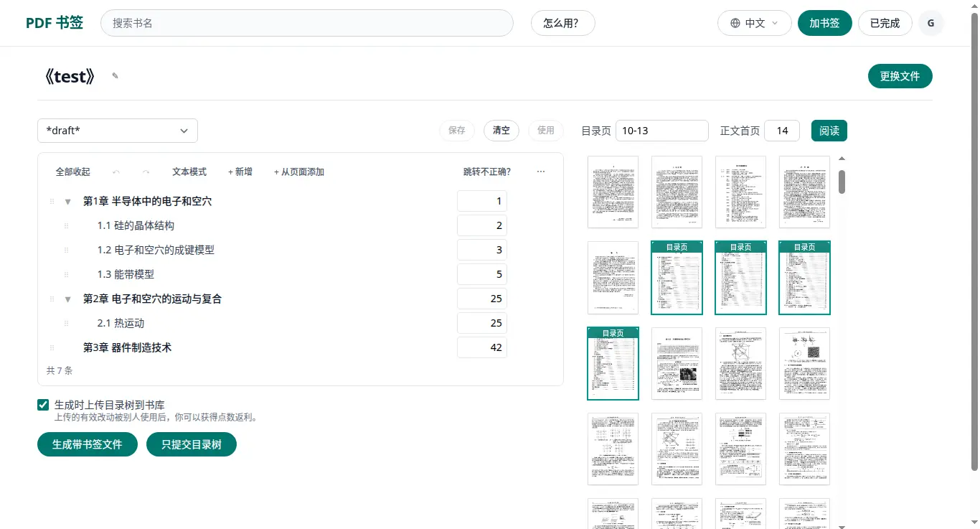The width and height of the screenshot is (980, 529).
Task: Click the 怎么用? button
Action: [563, 23]
